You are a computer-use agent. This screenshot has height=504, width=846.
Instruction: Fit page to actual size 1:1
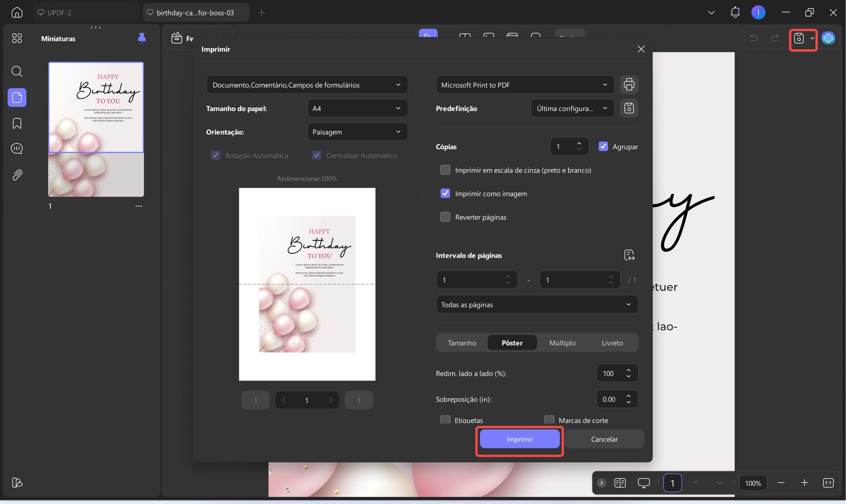pyautogui.click(x=828, y=483)
